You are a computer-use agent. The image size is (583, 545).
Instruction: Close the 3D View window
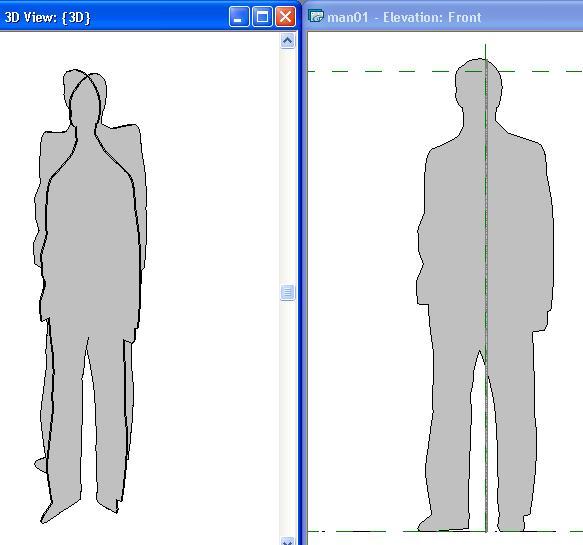(285, 17)
